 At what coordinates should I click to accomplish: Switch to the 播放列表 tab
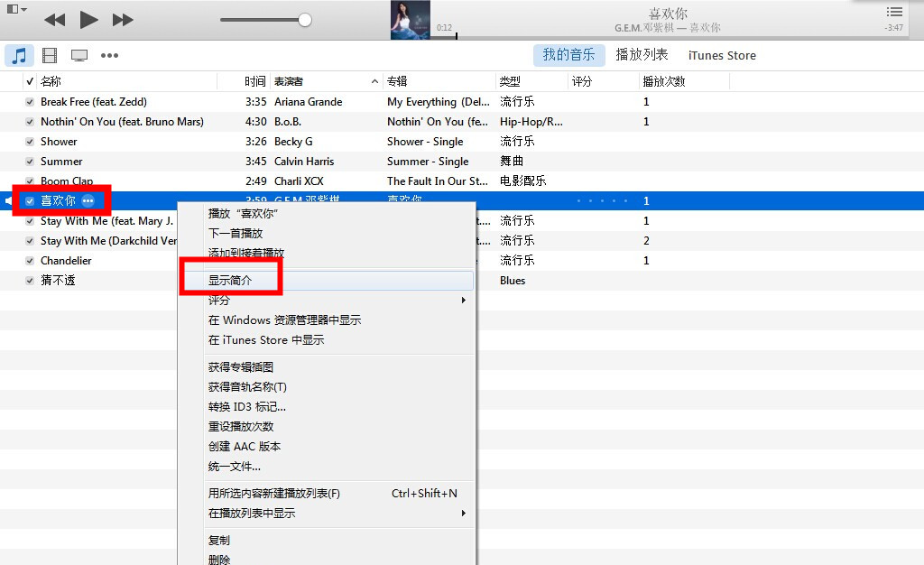point(642,55)
